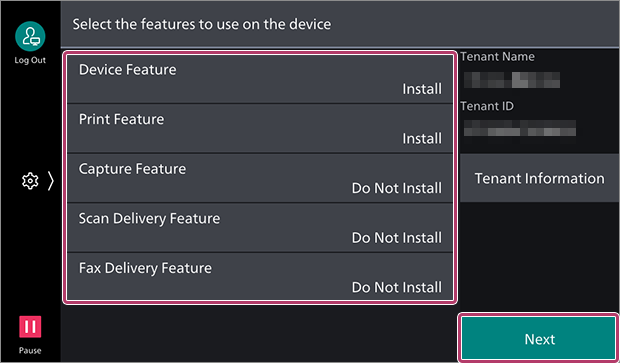Viewport: 620px width, 363px height.
Task: Click the Tenant Information button
Action: (x=540, y=178)
